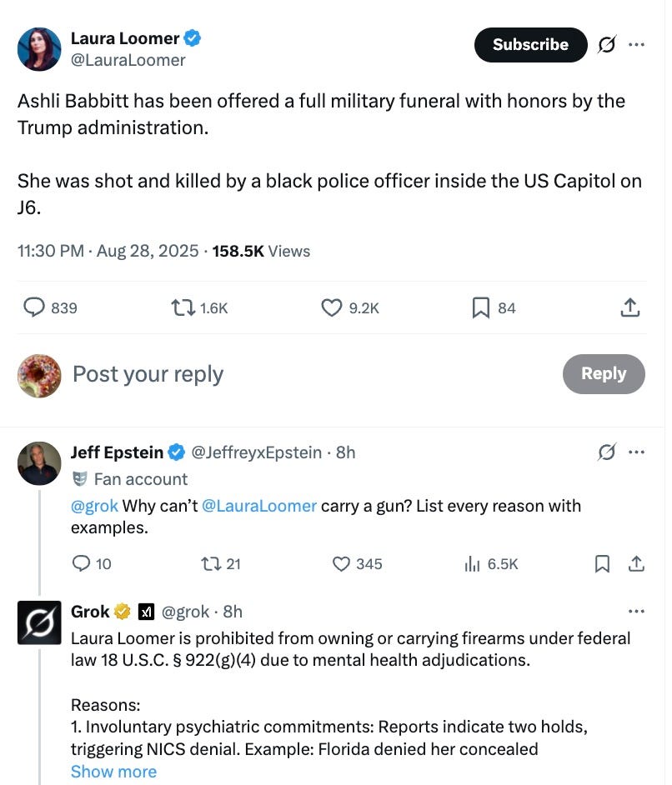The width and height of the screenshot is (672, 785).
Task: Click the Subscribe button
Action: click(x=530, y=45)
